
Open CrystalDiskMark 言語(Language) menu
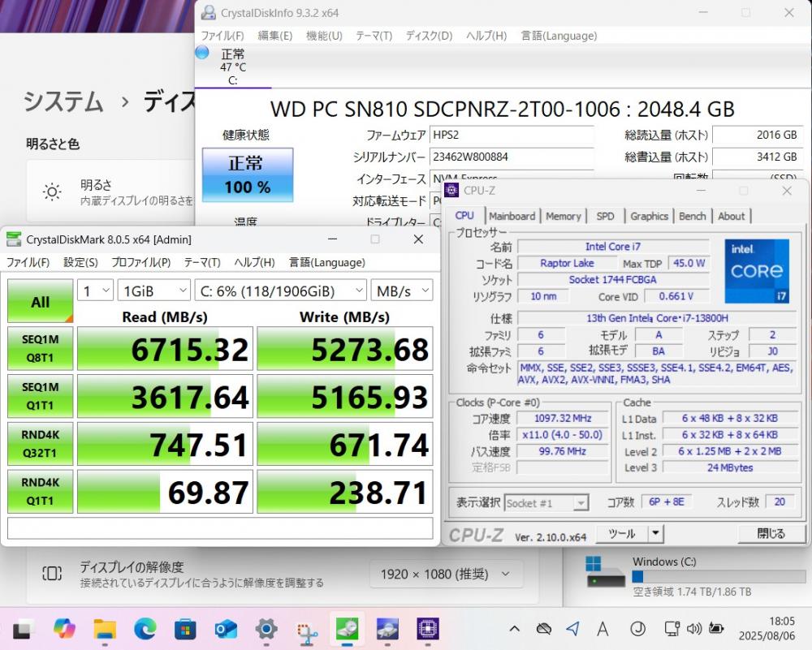326,262
